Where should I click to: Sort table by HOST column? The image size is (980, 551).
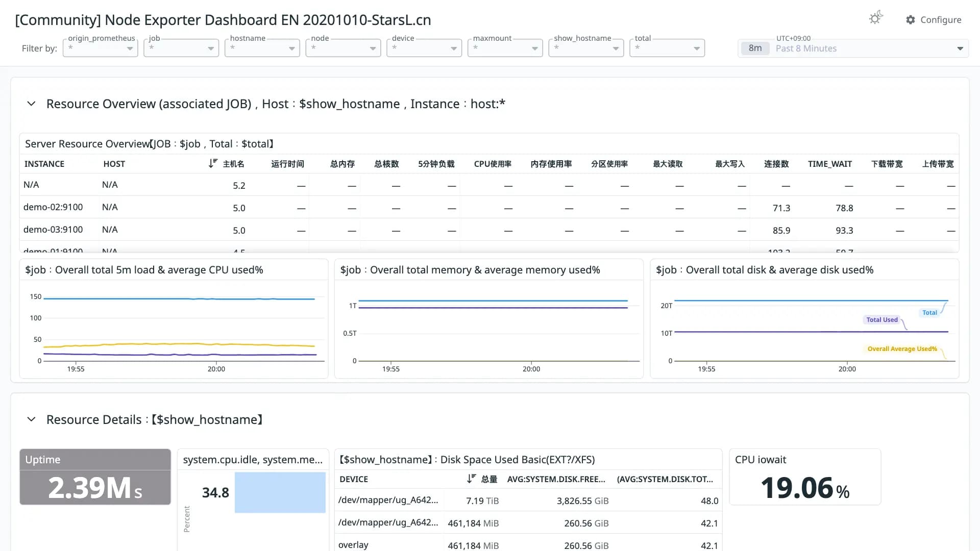click(114, 164)
